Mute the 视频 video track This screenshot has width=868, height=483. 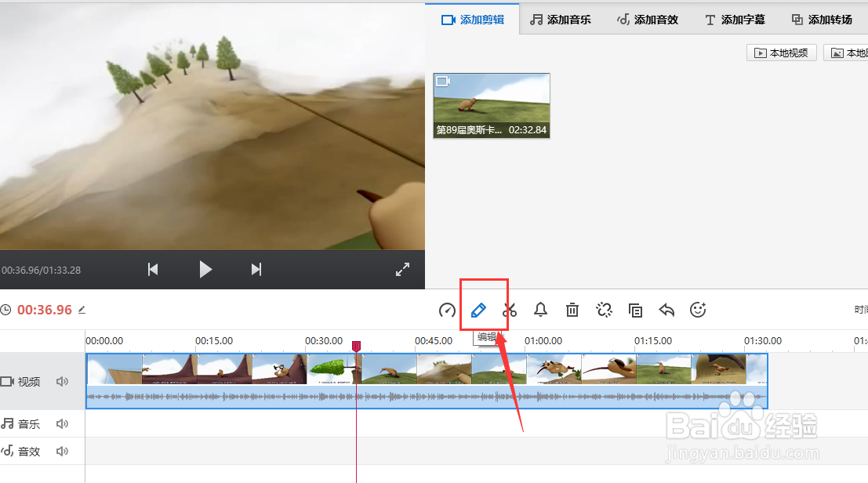(62, 381)
